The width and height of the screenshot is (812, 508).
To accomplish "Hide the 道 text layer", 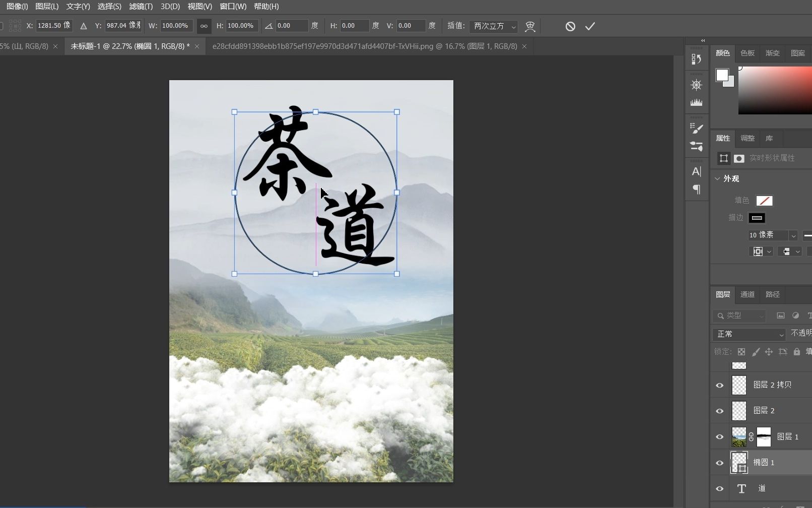I will 719,488.
